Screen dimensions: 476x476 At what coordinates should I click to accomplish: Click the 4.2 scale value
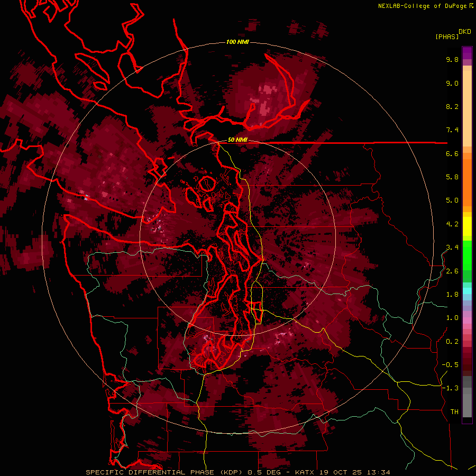(x=452, y=224)
